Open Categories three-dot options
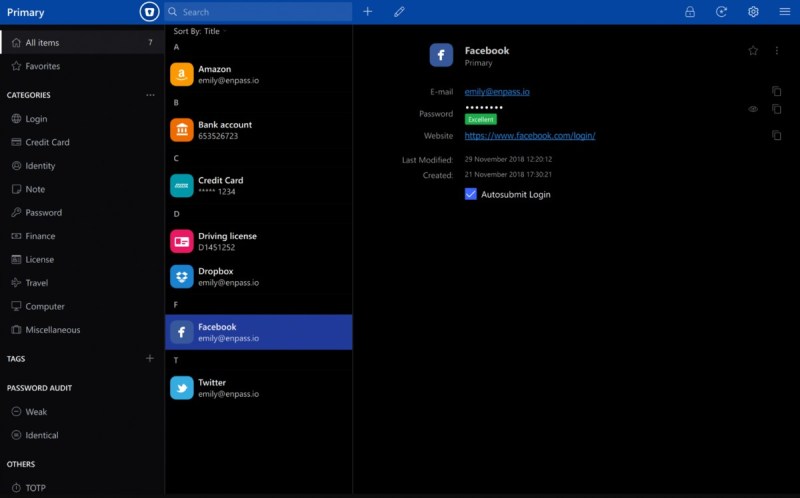The image size is (800, 498). pyautogui.click(x=150, y=95)
